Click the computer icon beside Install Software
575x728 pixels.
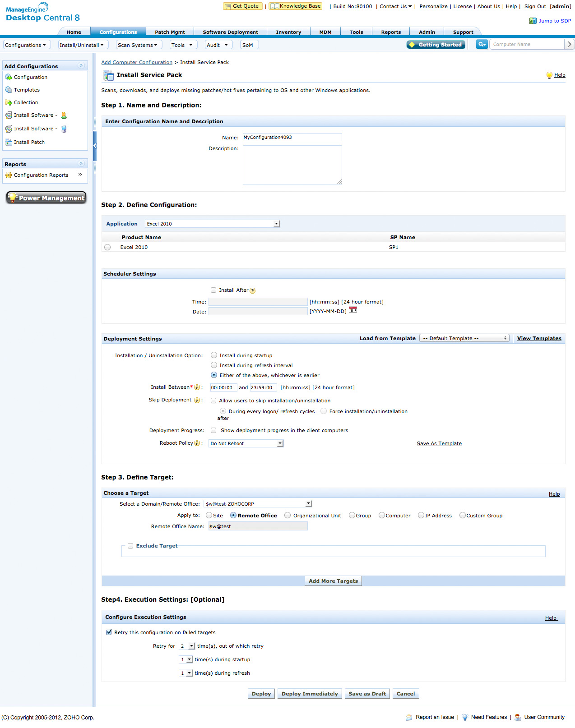tap(64, 129)
